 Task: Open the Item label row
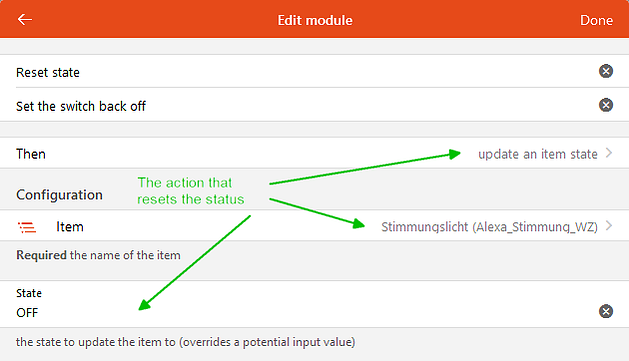click(x=314, y=226)
